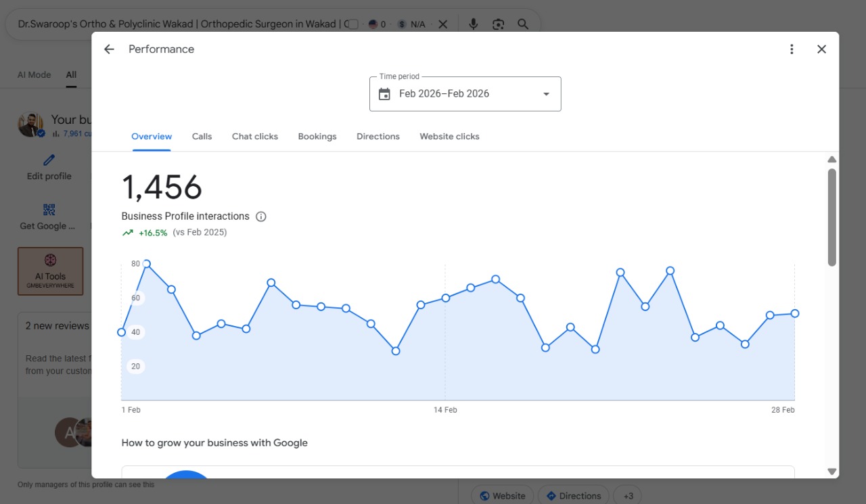Open the Feb 2026–Feb 2026 period selector
866x504 pixels.
465,94
